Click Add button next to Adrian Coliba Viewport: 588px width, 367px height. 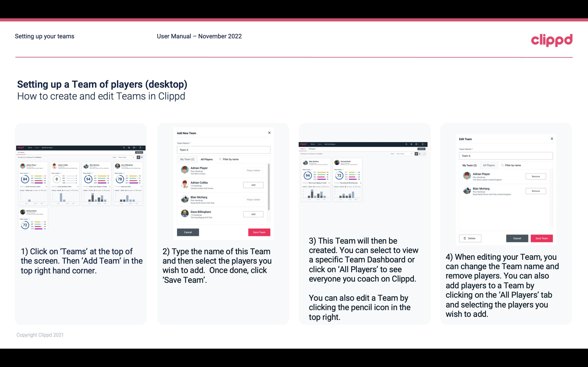tap(253, 184)
